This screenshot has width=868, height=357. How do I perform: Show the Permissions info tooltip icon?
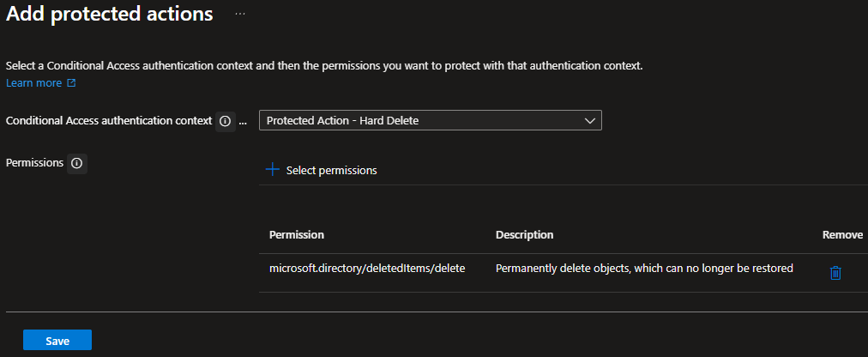click(x=77, y=164)
